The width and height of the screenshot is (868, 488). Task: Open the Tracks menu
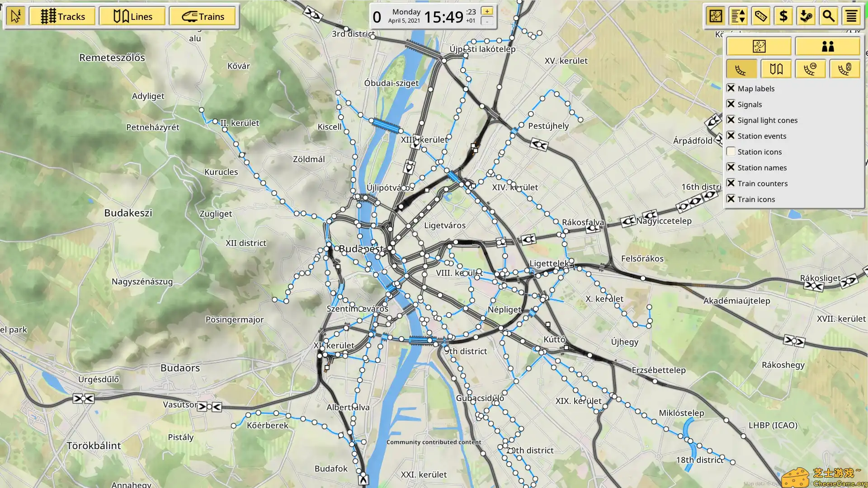62,16
